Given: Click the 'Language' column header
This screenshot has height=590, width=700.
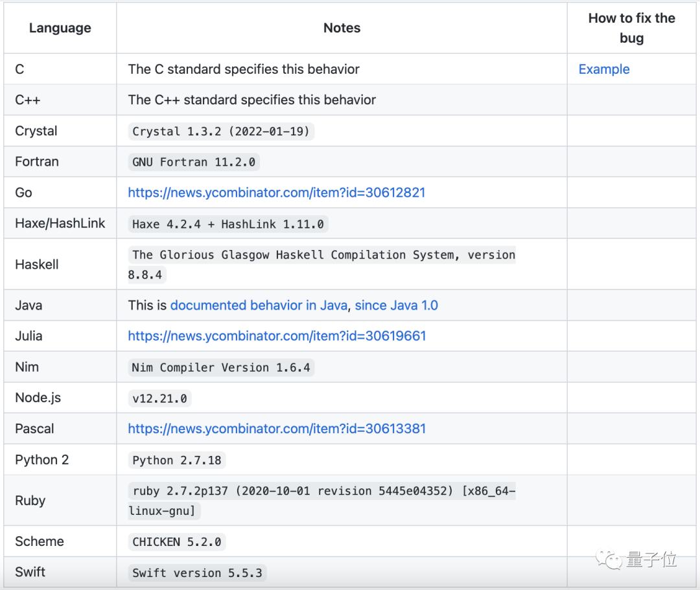Looking at the screenshot, I should coord(60,28).
